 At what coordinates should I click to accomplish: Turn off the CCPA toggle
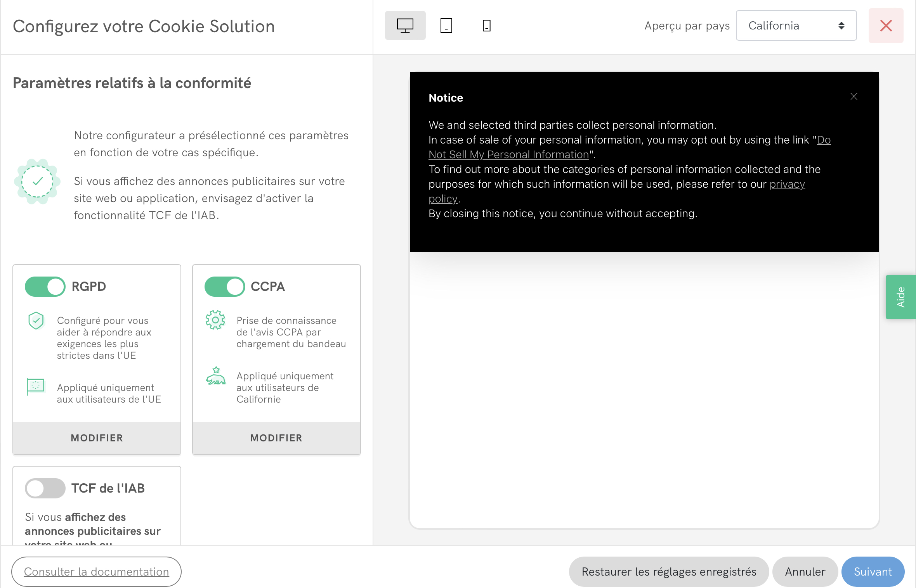tap(225, 287)
